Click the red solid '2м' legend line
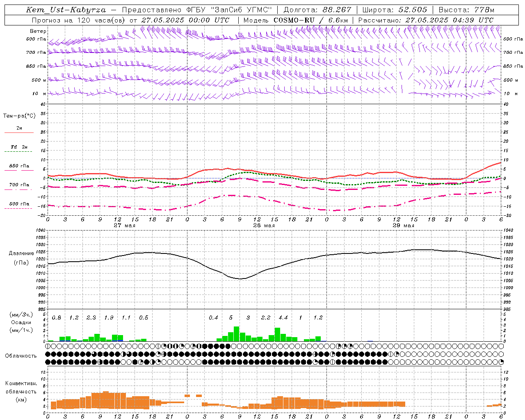Viewport: 525px width, 420px height. tap(19, 133)
